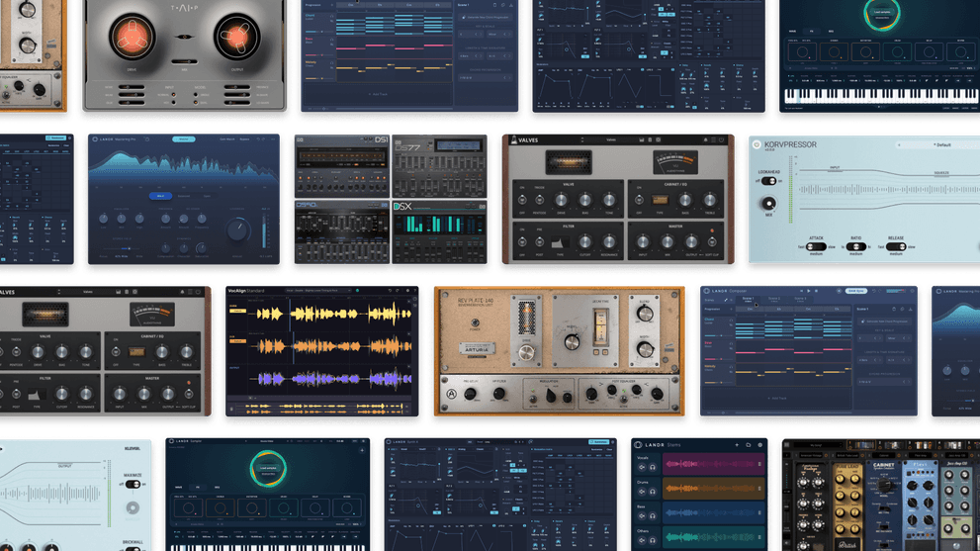Mute the Vocals stem in LANDR Stems

pyautogui.click(x=642, y=467)
